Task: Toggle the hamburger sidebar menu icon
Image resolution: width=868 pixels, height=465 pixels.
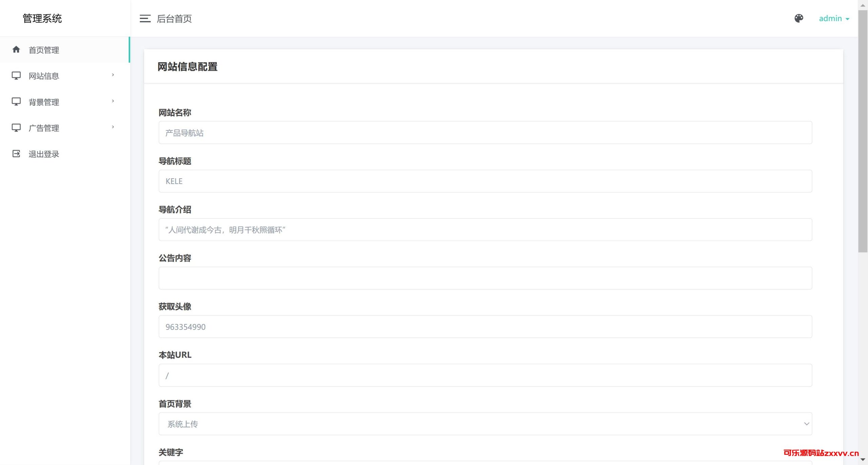Action: pyautogui.click(x=145, y=19)
